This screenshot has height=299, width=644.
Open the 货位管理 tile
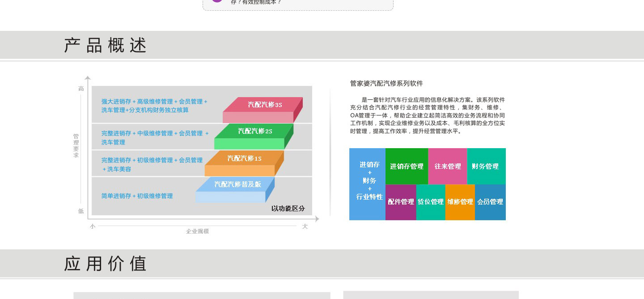pyautogui.click(x=431, y=202)
